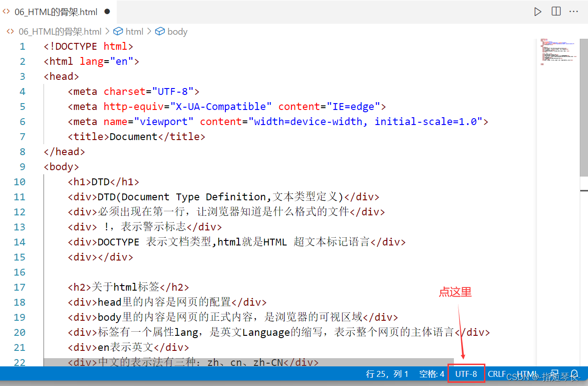Click head里的内容是网页的配置 line
The width and height of the screenshot is (588, 386).
pyautogui.click(x=167, y=302)
